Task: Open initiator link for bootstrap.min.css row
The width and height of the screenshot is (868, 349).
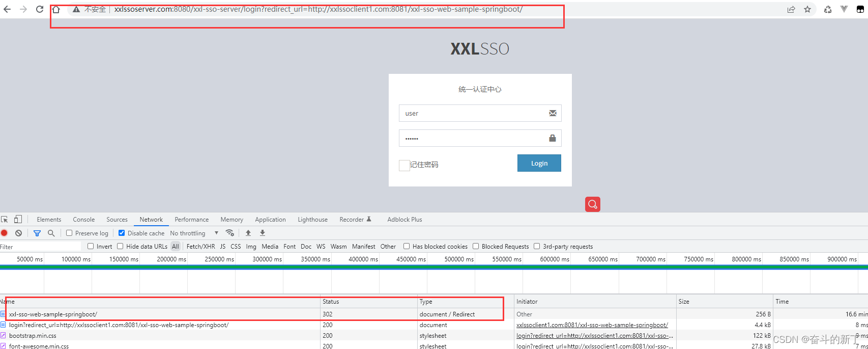Action: tap(595, 336)
